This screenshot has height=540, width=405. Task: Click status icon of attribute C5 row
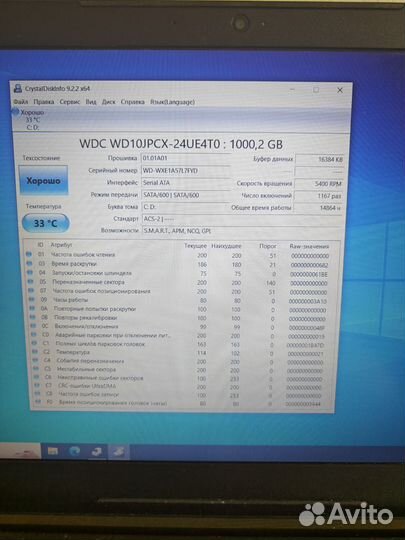click(x=36, y=369)
